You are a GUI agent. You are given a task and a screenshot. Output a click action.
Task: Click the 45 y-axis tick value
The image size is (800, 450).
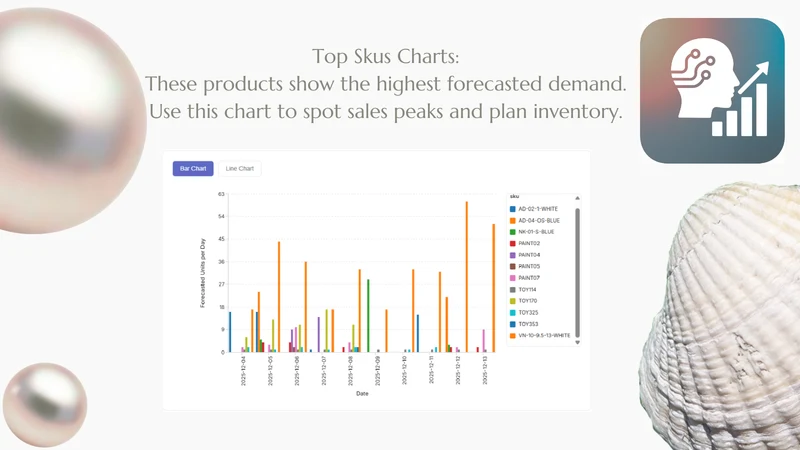(x=221, y=239)
